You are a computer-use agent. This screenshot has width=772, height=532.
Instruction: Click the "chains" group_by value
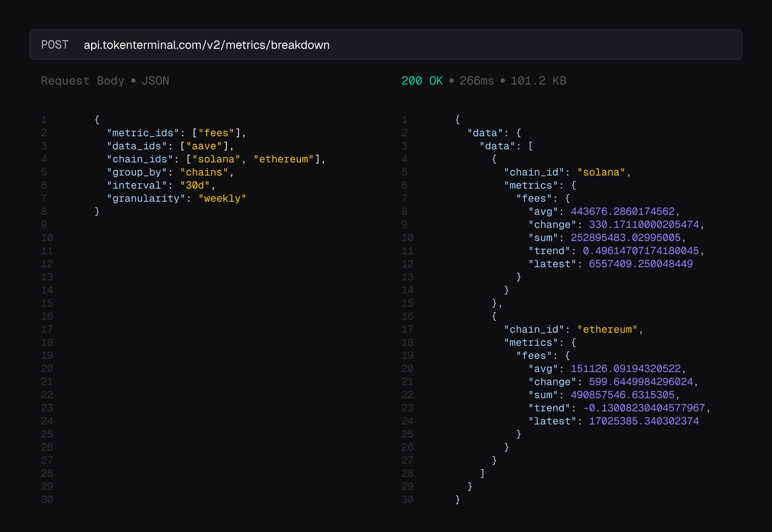click(x=204, y=172)
